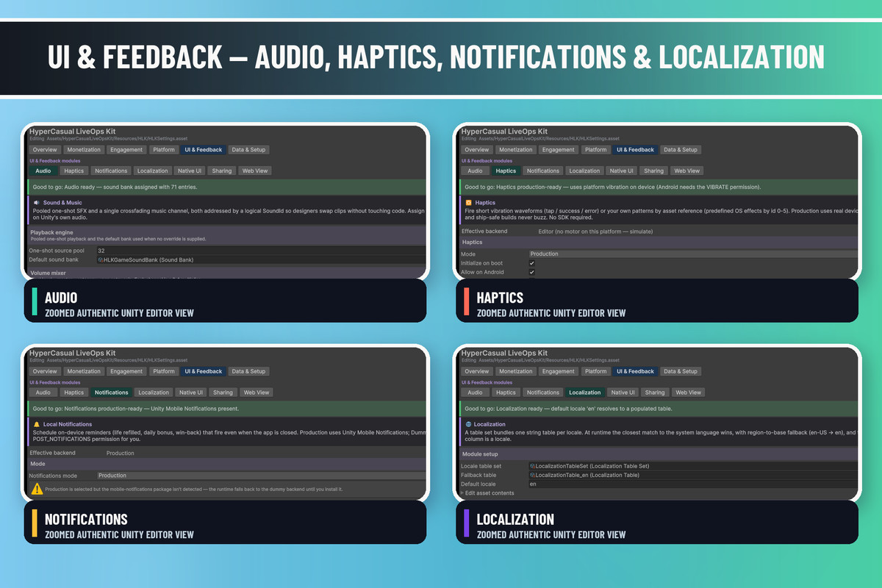This screenshot has height=588, width=882.
Task: Open Data & Setup tab in the Haptics panel
Action: click(x=681, y=149)
